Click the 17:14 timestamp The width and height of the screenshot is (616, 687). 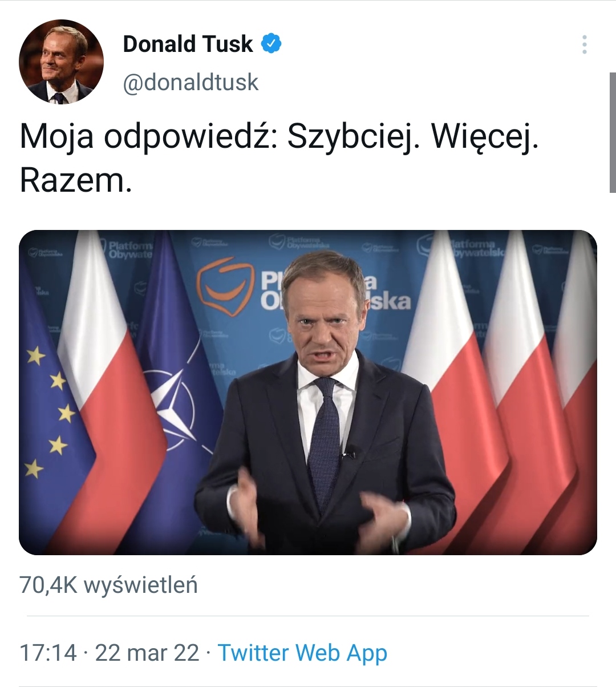48,652
